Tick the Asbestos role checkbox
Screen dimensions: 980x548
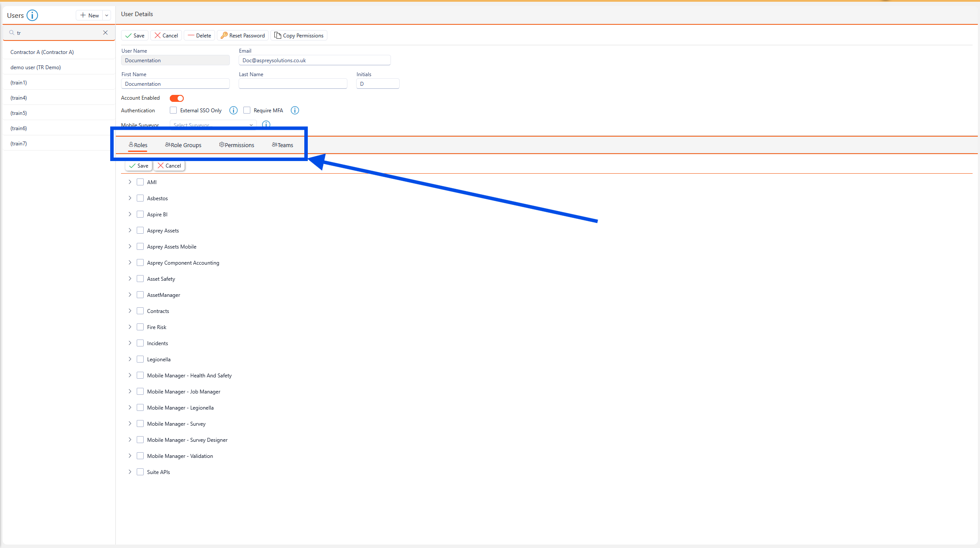coord(140,198)
